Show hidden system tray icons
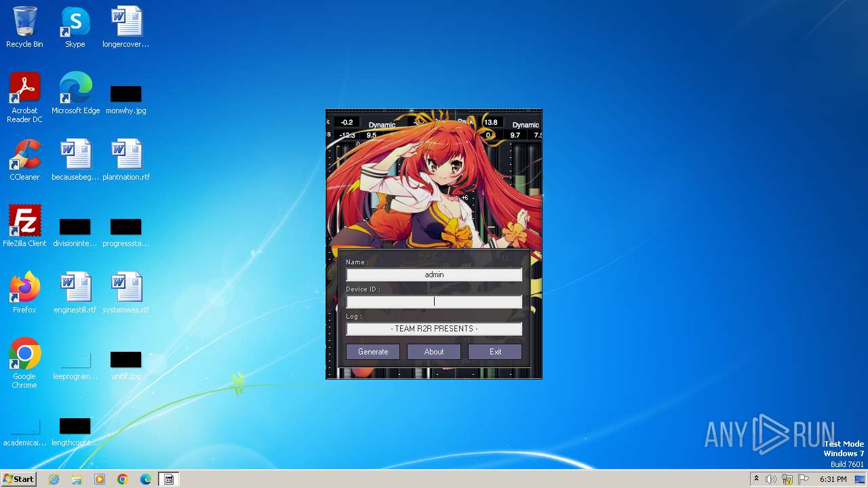The width and height of the screenshot is (868, 488). tap(756, 479)
